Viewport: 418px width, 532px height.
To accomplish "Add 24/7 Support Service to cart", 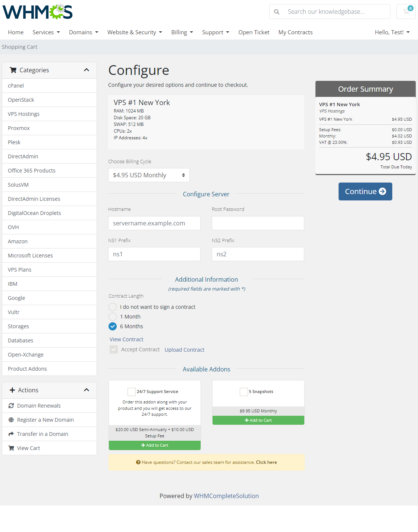I will (x=155, y=445).
